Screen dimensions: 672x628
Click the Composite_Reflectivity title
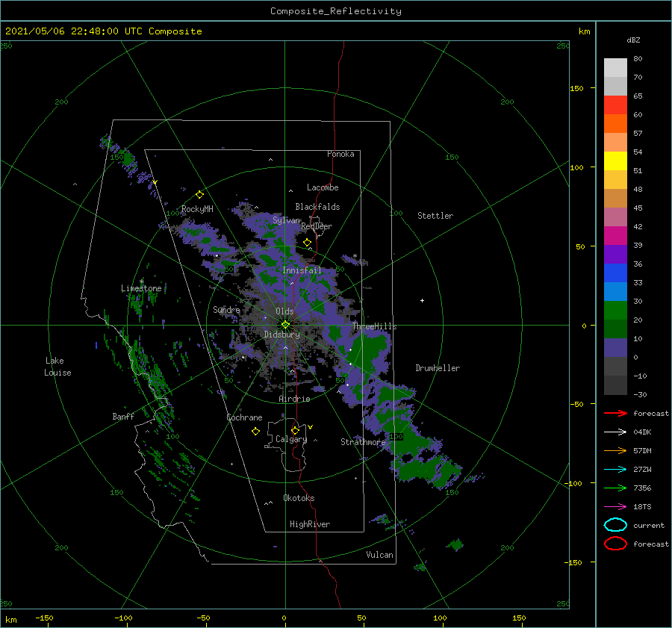coord(335,11)
